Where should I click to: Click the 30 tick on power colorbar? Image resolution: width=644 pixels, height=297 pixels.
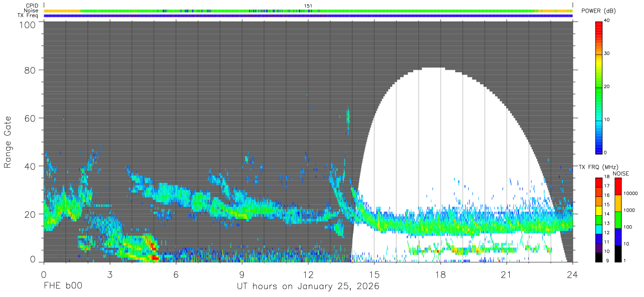coord(607,53)
